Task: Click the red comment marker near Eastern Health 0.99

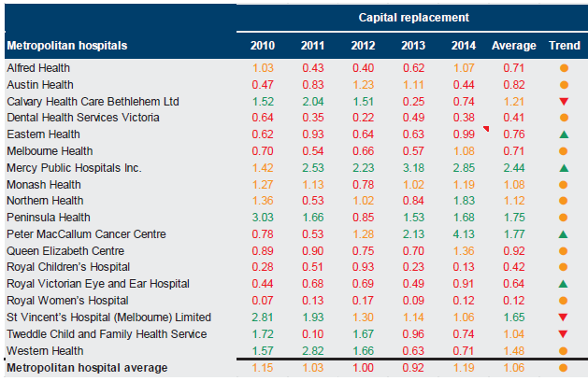Action: [x=487, y=129]
